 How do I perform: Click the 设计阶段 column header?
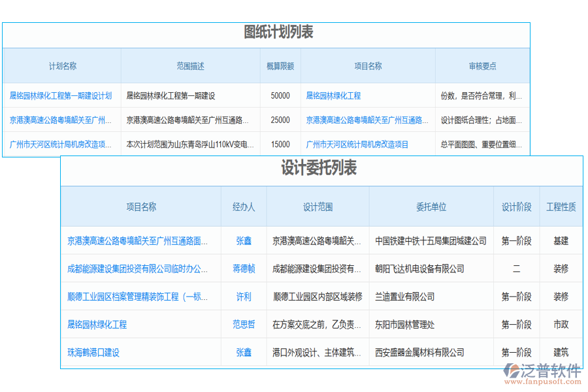(517, 206)
